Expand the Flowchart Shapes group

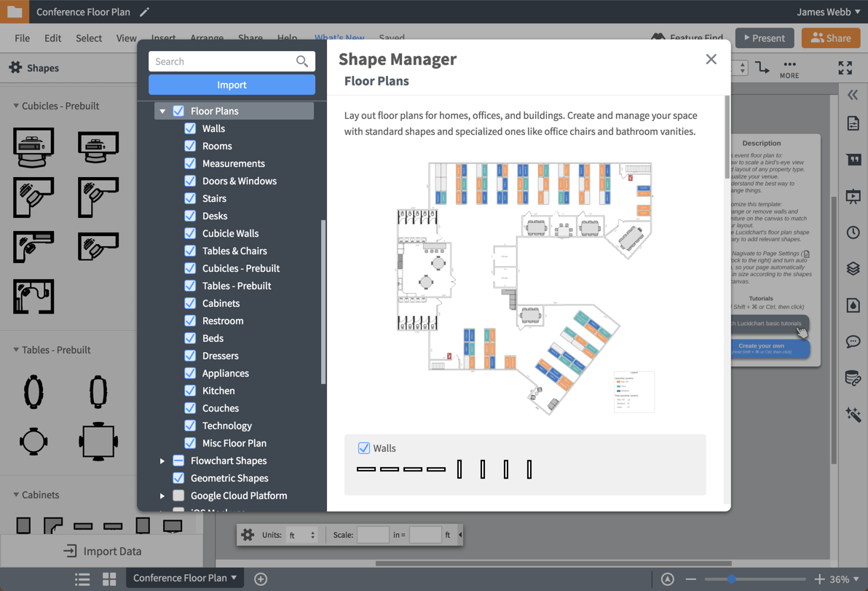pos(162,461)
